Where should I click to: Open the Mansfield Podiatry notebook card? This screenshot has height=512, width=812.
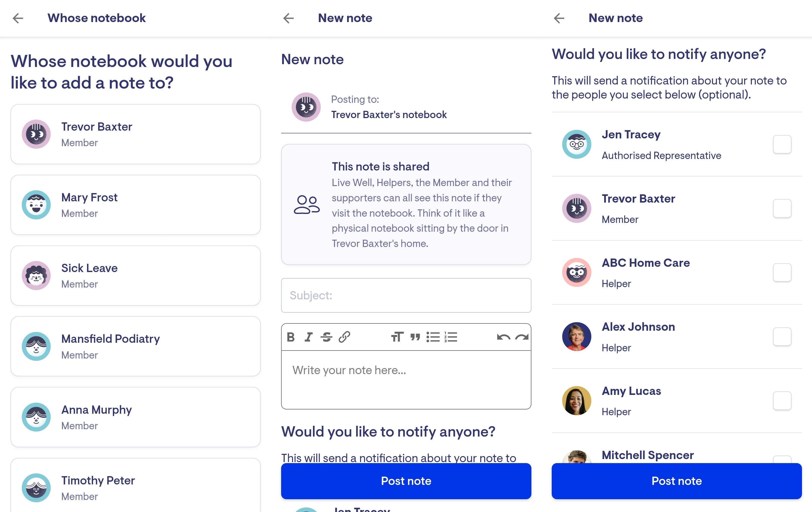coord(136,346)
